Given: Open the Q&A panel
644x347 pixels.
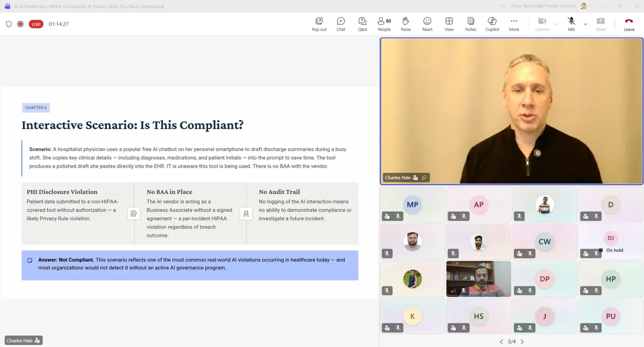Looking at the screenshot, I should (362, 24).
